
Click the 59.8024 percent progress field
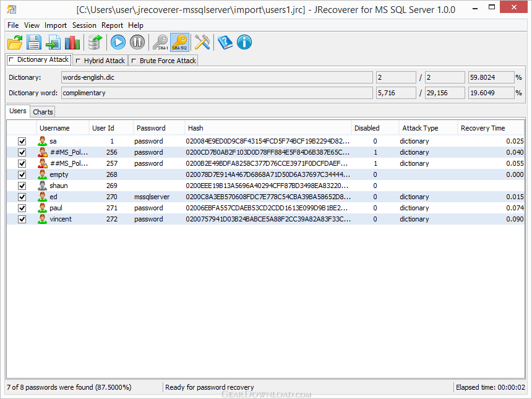[x=491, y=77]
